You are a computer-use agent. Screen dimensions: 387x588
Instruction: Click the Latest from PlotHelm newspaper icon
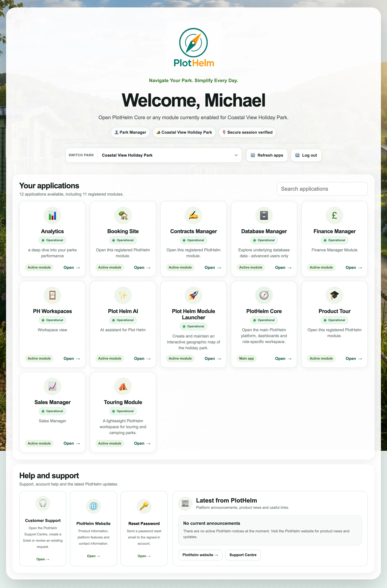pyautogui.click(x=185, y=504)
